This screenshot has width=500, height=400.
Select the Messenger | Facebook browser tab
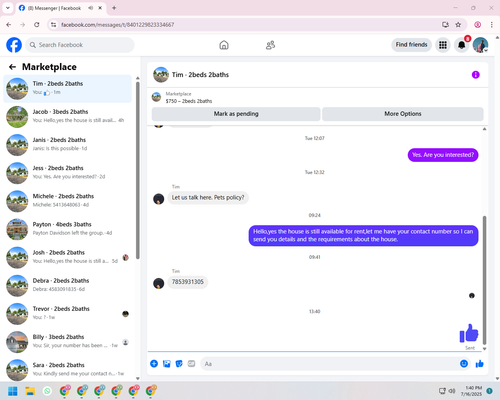click(62, 8)
